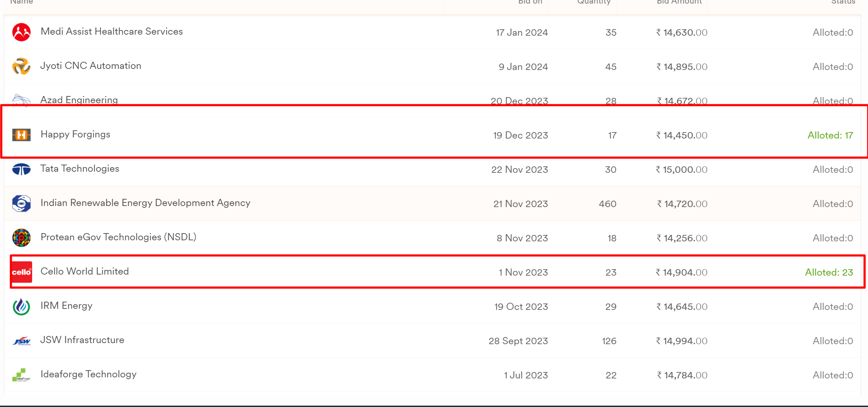Click quantity 29 in IRM Energy row
The width and height of the screenshot is (868, 407).
tap(611, 307)
